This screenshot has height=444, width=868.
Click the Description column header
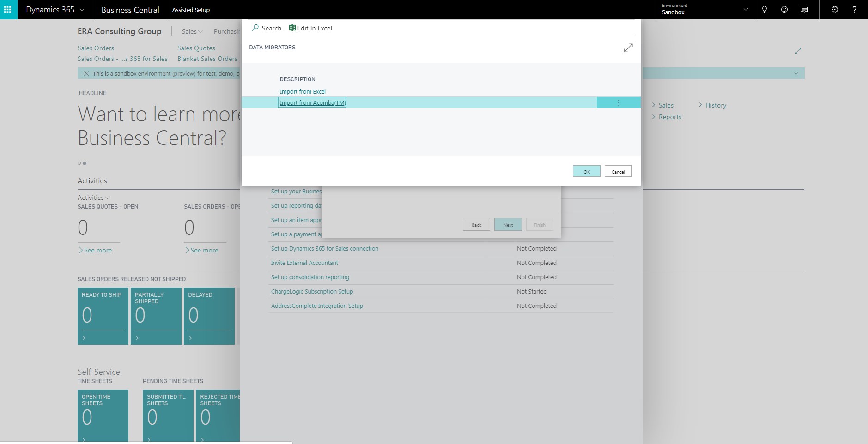(x=297, y=79)
